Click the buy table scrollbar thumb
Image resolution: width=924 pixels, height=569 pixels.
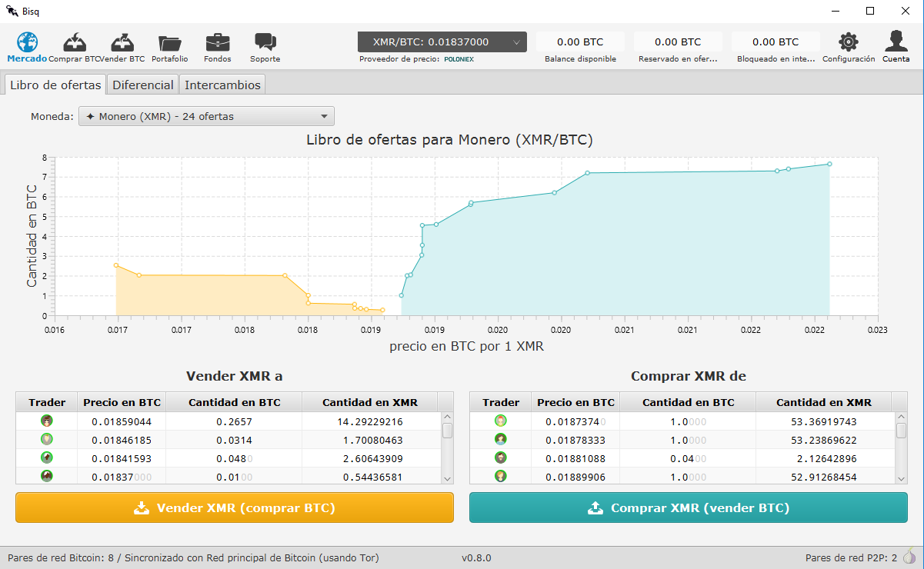click(901, 431)
